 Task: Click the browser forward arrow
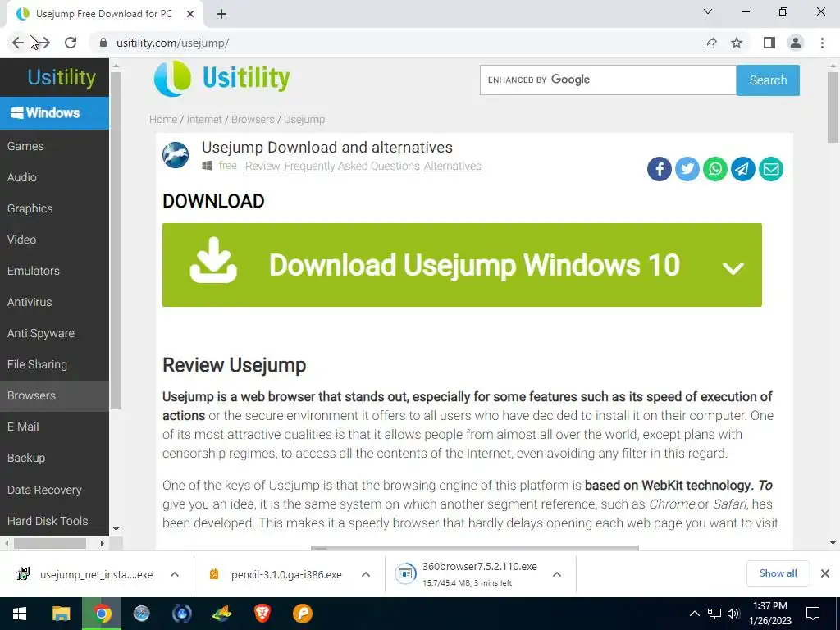43,43
